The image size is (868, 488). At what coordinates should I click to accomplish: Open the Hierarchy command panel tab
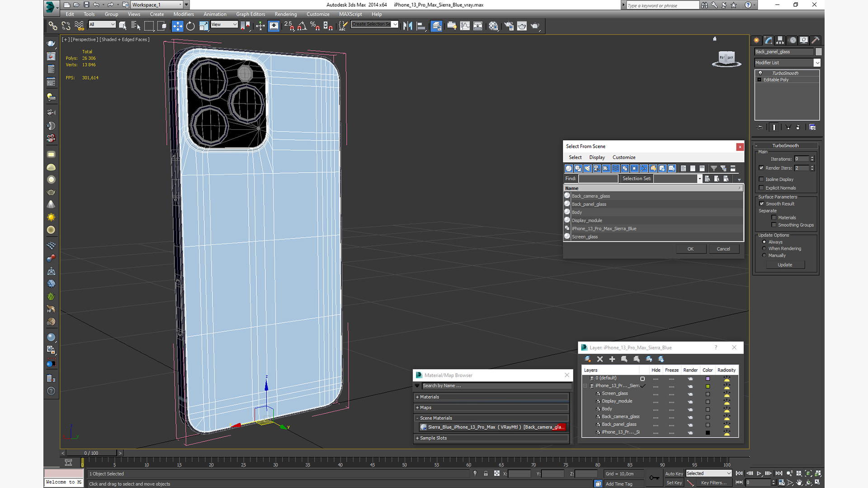[780, 40]
